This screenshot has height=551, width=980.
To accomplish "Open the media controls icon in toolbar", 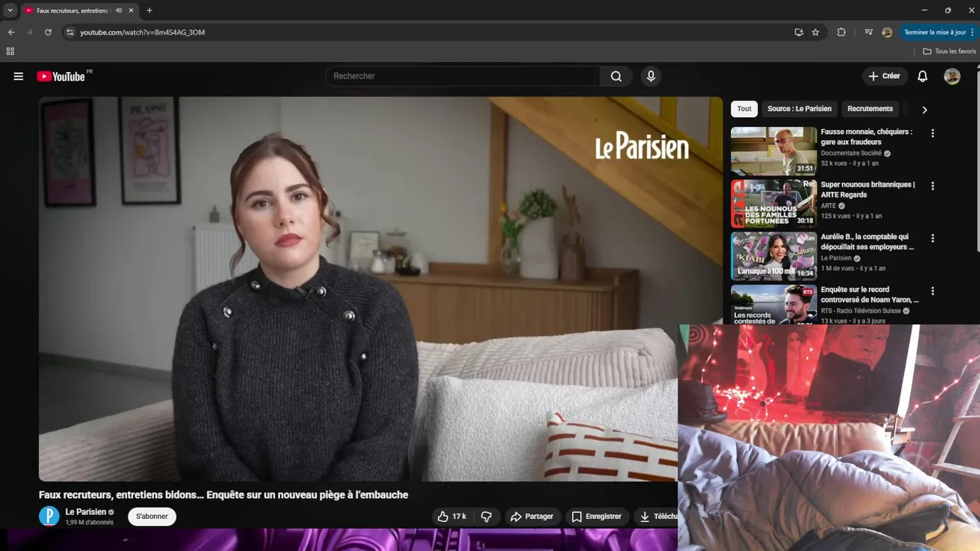I will click(x=868, y=32).
